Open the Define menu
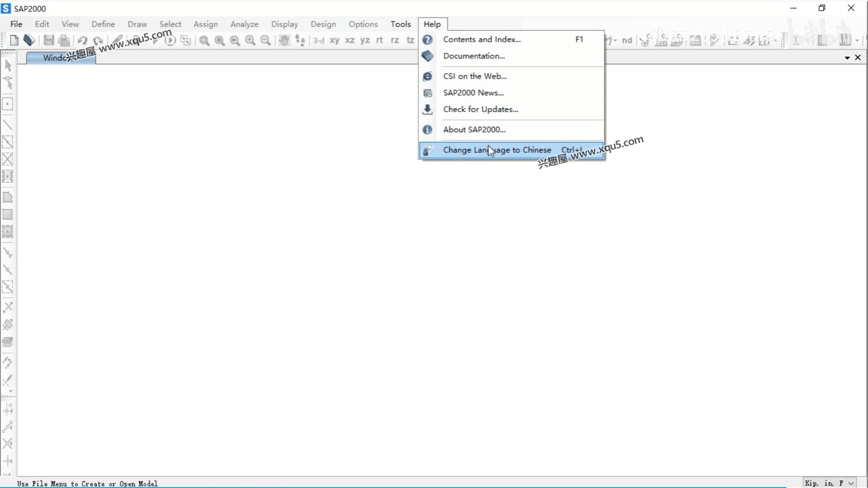The width and height of the screenshot is (868, 488). (103, 24)
